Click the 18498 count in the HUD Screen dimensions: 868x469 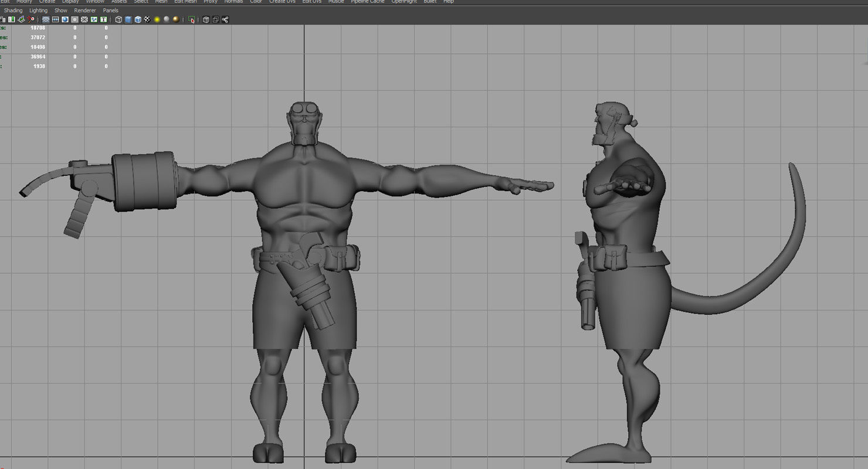pyautogui.click(x=38, y=47)
